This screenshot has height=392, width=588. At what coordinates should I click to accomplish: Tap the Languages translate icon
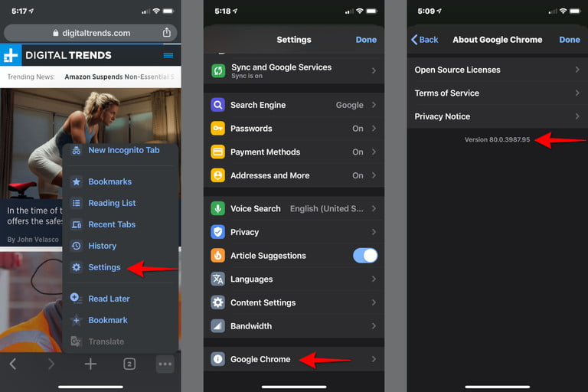coord(218,279)
